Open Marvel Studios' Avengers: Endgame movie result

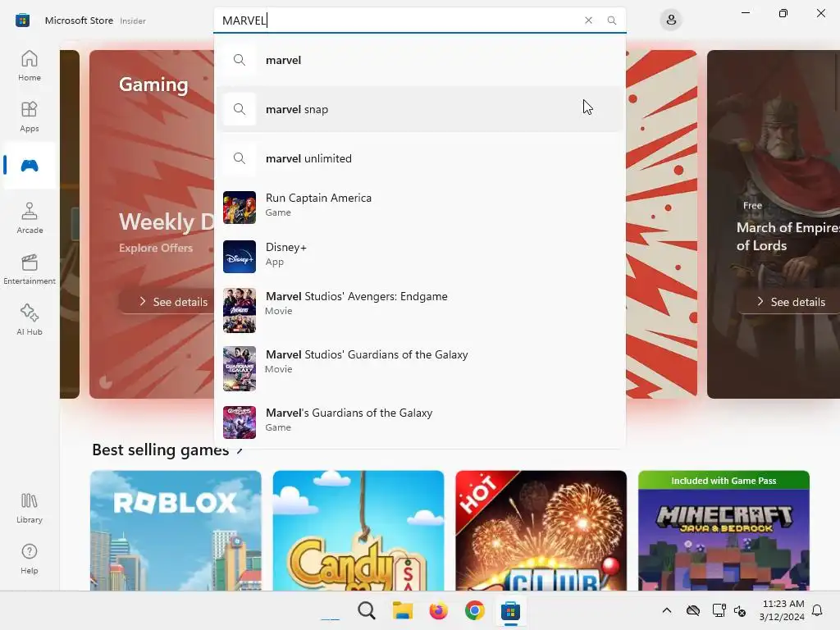[x=419, y=310]
